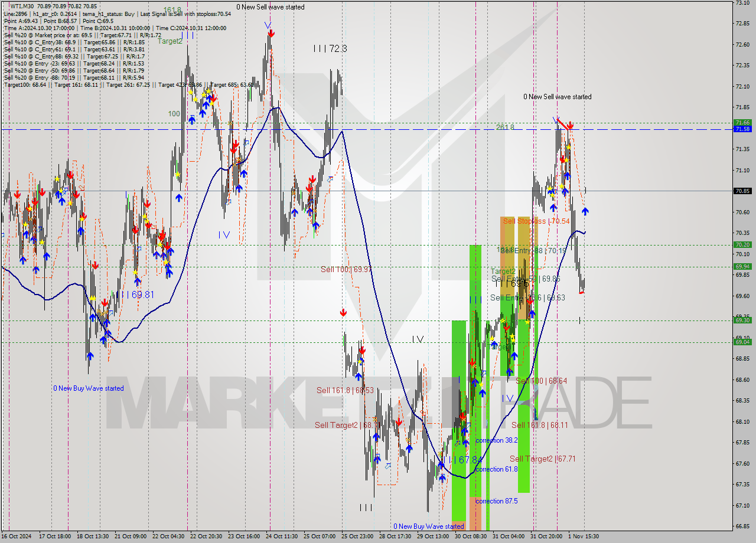756x543 pixels.
Task: Click the '0 New Sell wave started' label above 261.8
Action: (x=557, y=97)
